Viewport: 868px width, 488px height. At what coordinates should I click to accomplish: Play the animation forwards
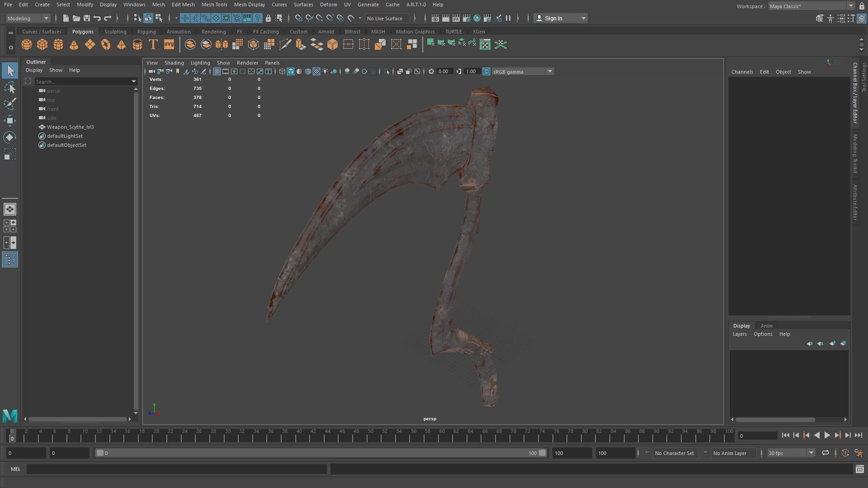827,435
